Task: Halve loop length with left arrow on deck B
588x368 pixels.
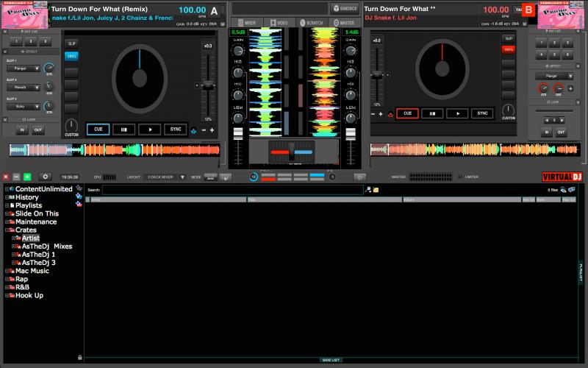Action: pos(547,120)
